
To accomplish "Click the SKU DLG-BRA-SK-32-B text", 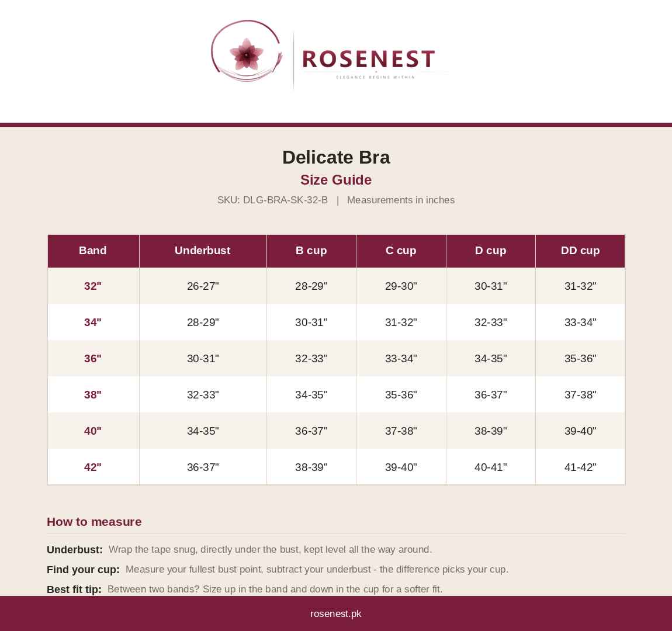I will 272,200.
